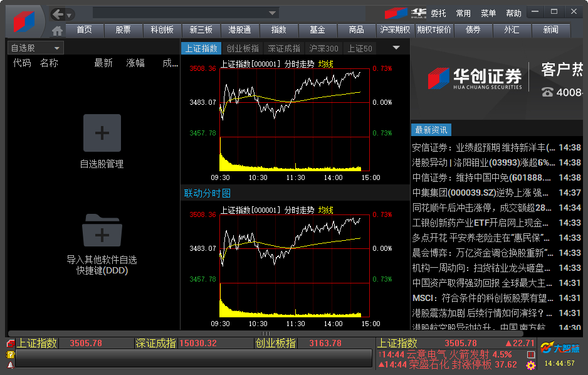
Task: Select the 上证50 chart tab
Action: click(x=360, y=48)
